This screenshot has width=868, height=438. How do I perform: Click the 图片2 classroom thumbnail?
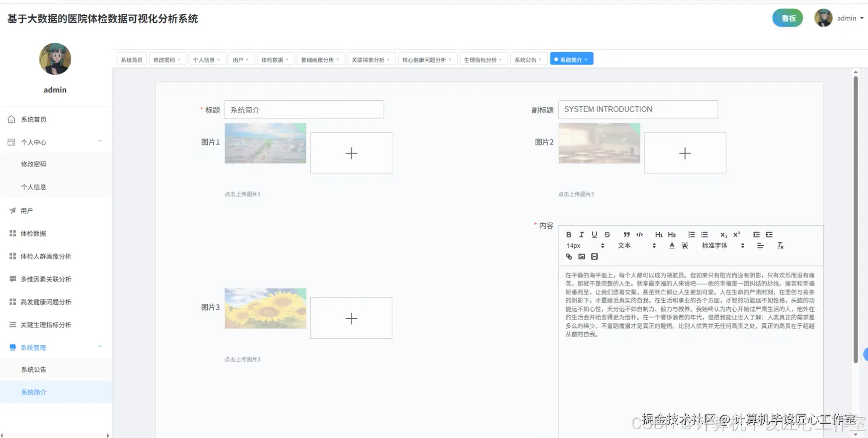[x=599, y=143]
